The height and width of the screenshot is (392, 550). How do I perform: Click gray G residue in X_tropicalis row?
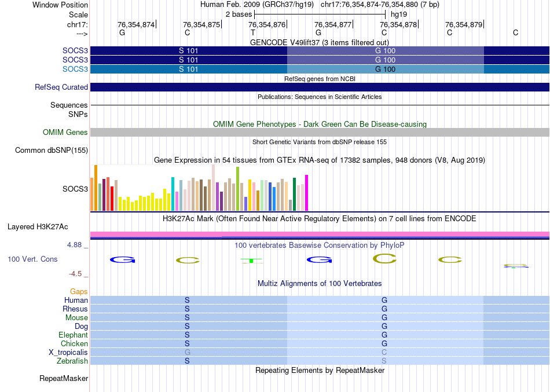(188, 353)
